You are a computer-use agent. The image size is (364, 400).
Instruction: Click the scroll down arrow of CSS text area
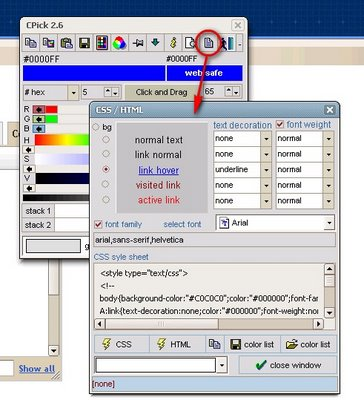tap(329, 313)
